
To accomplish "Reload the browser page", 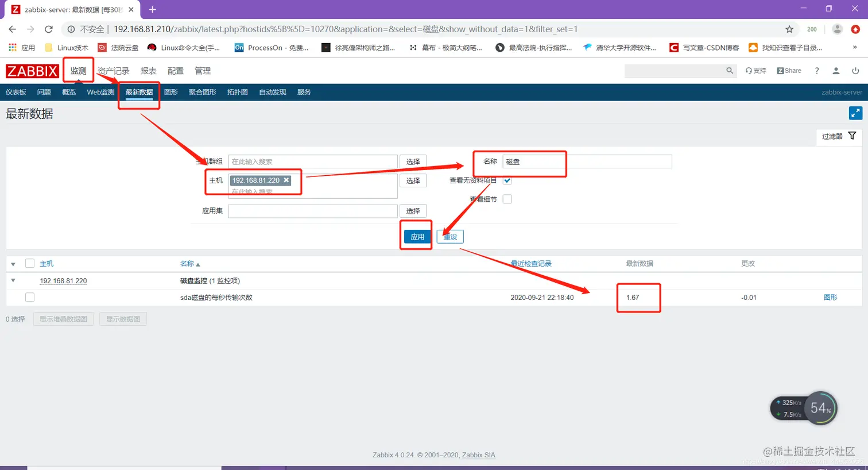I will 49,29.
